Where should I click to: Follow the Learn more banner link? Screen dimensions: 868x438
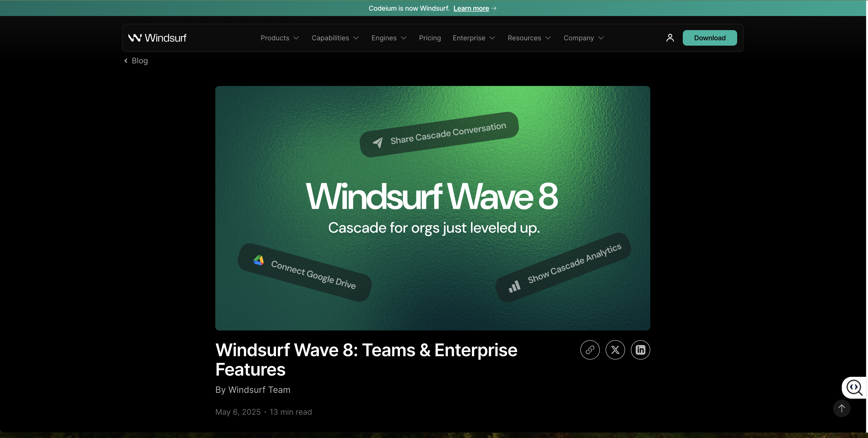tap(471, 8)
